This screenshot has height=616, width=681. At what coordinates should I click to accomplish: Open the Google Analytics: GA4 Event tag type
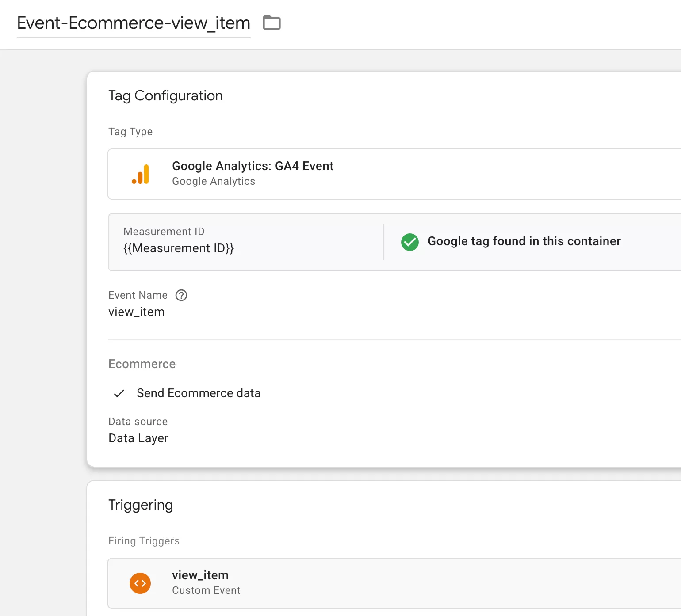pos(394,174)
